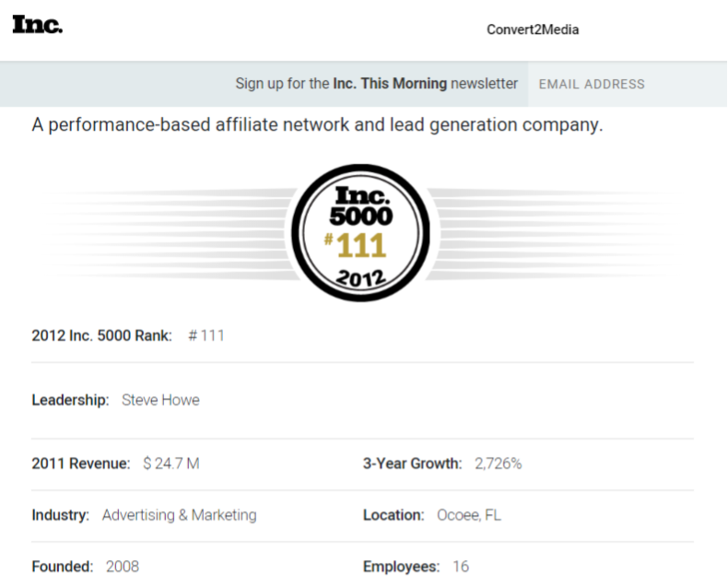Click the 2008 founded year
The height and width of the screenshot is (585, 728).
tap(123, 567)
